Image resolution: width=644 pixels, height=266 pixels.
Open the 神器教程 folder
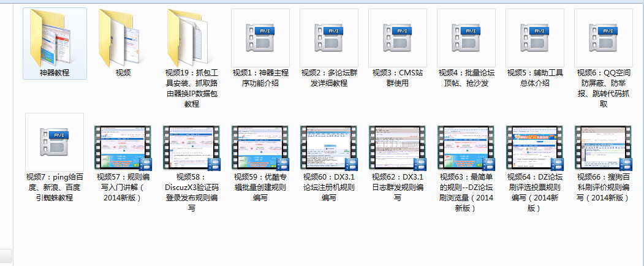[54, 38]
